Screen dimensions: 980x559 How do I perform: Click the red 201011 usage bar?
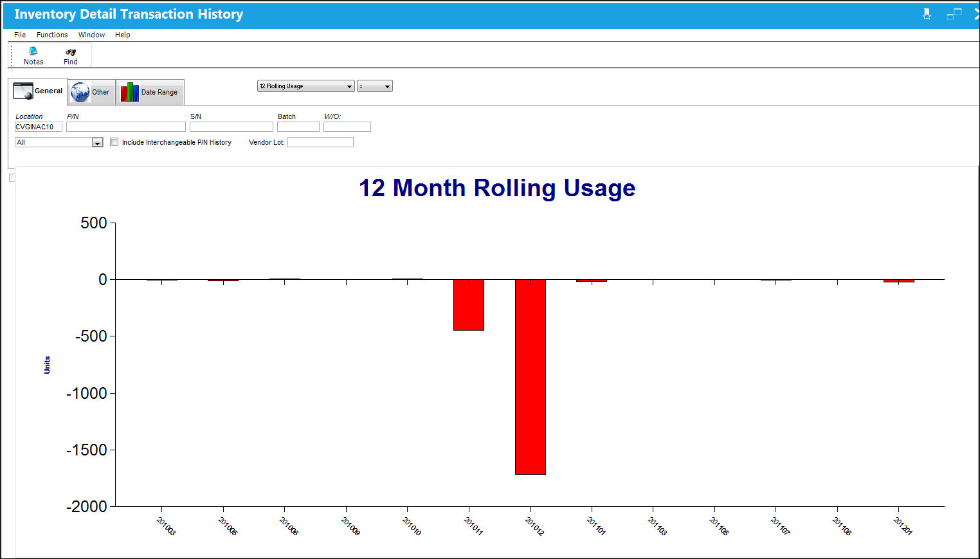[x=469, y=305]
